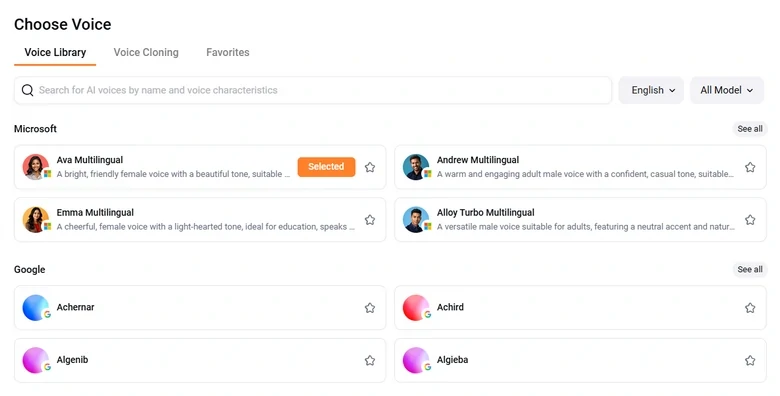Open the Favorites tab

click(x=228, y=52)
